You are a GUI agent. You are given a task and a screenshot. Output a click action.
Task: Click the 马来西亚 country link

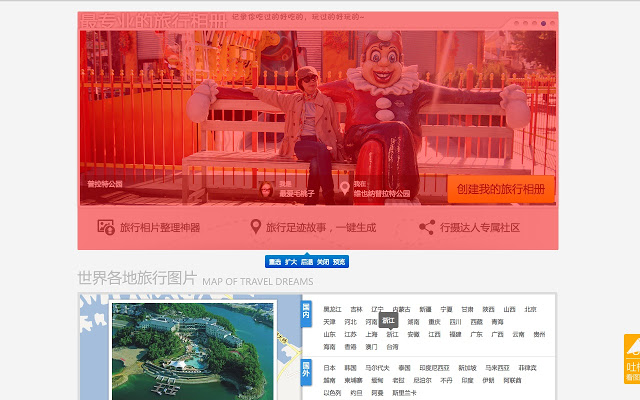[x=497, y=368]
